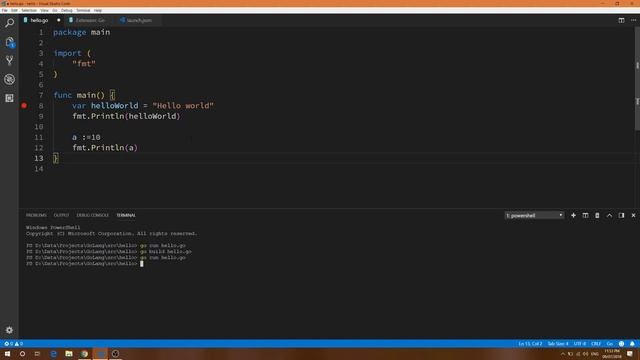
Task: Close the terminal panel
Action: (633, 216)
